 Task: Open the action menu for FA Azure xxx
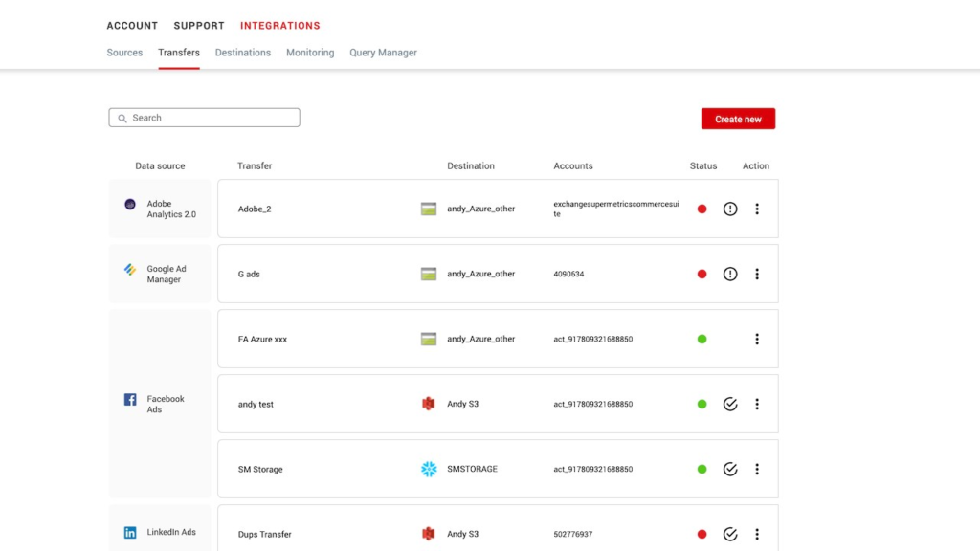[757, 339]
